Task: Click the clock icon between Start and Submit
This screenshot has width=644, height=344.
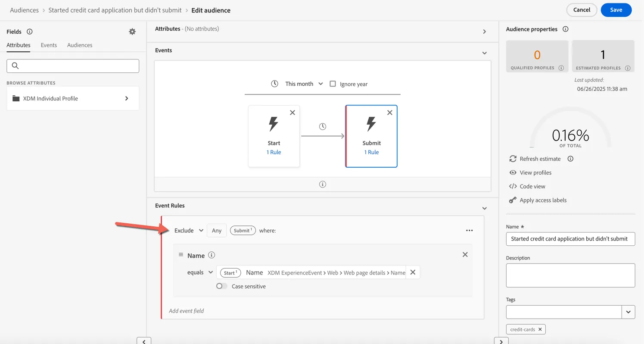Action: (322, 126)
